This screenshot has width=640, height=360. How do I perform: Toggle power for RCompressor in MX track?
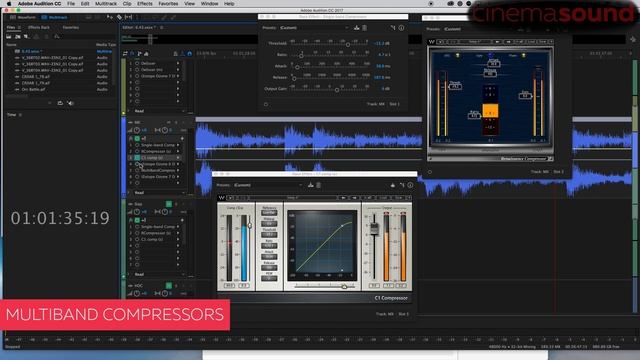pos(137,151)
